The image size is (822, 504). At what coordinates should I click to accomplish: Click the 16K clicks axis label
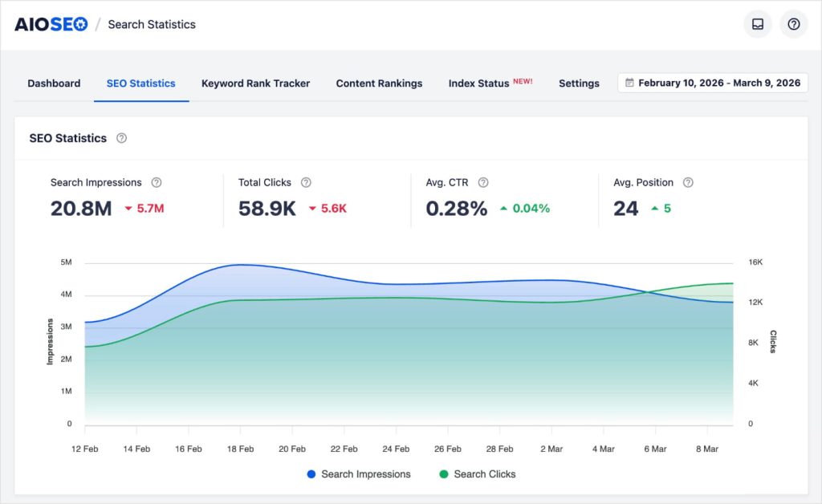click(755, 262)
